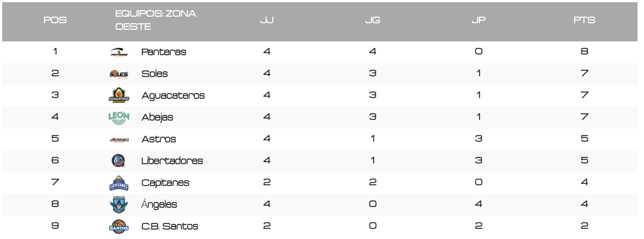Click the C.B. Santos basketball logo
The image size is (644, 239).
coord(119,227)
